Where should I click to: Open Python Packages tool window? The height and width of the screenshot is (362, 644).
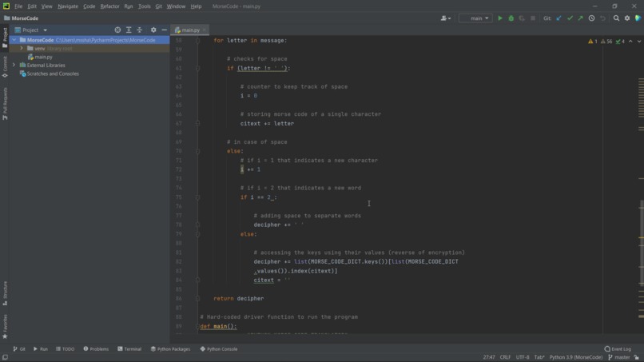170,349
